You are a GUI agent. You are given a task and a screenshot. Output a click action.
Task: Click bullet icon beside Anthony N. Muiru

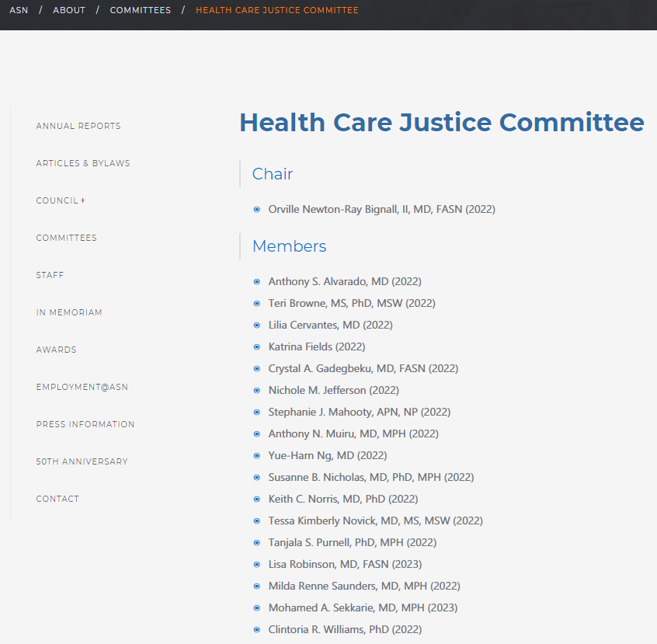pos(257,434)
